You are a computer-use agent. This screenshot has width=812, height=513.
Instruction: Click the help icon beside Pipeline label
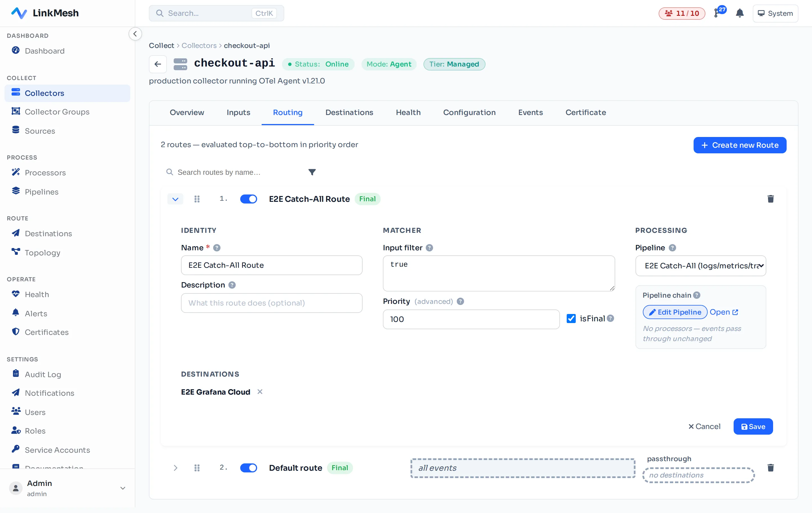pyautogui.click(x=672, y=248)
